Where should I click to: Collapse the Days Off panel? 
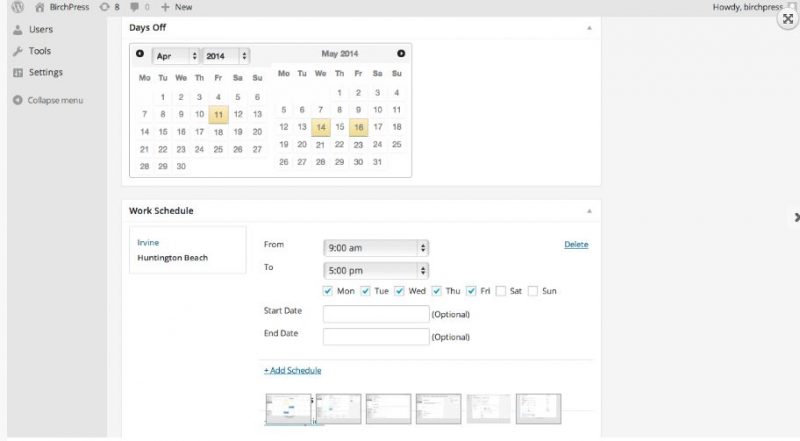[588, 27]
